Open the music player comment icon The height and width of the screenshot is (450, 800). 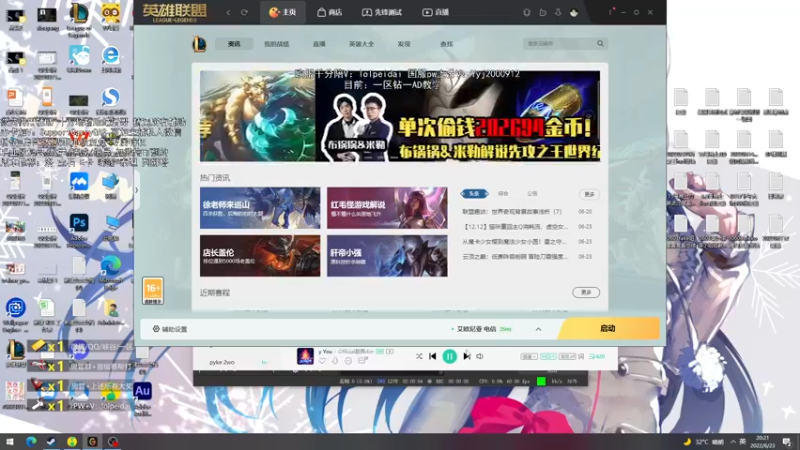click(x=348, y=361)
